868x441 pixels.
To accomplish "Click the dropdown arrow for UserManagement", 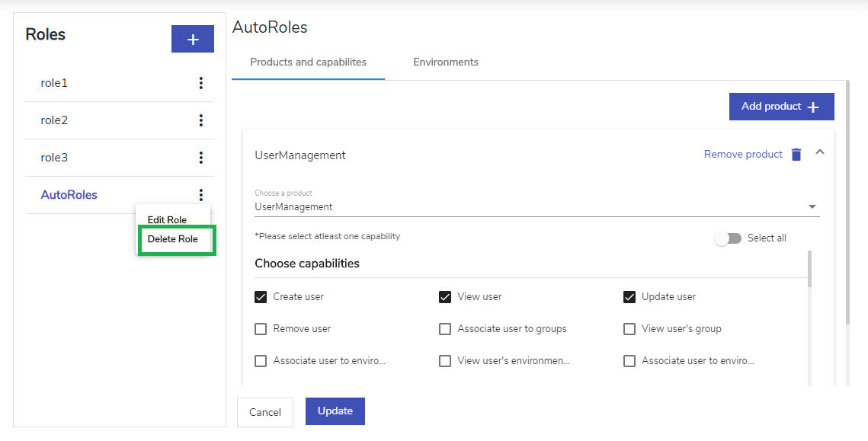I will click(812, 207).
